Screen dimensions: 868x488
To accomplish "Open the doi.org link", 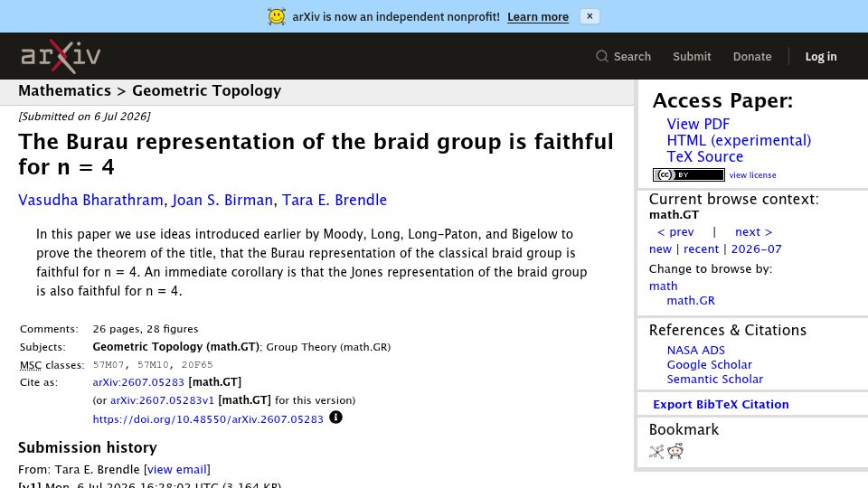I will [208, 419].
